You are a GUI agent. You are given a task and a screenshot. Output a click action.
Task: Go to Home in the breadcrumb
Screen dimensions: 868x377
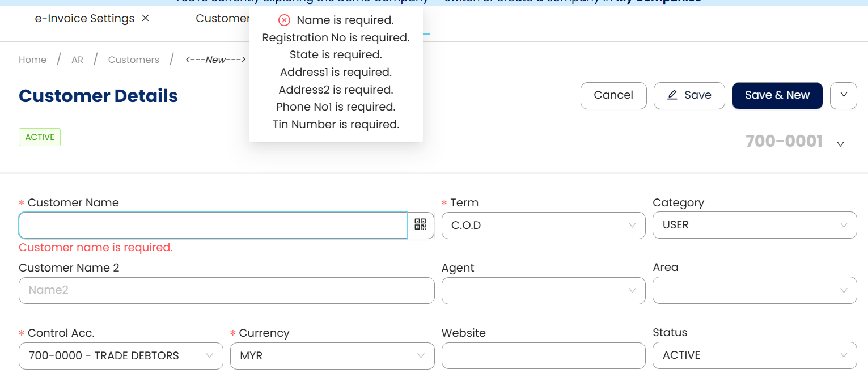[x=32, y=60]
